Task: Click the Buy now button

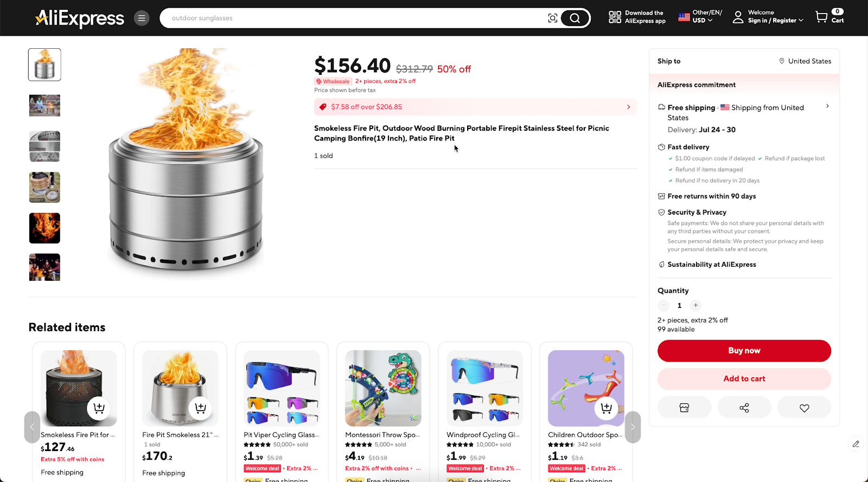Action: pos(744,351)
